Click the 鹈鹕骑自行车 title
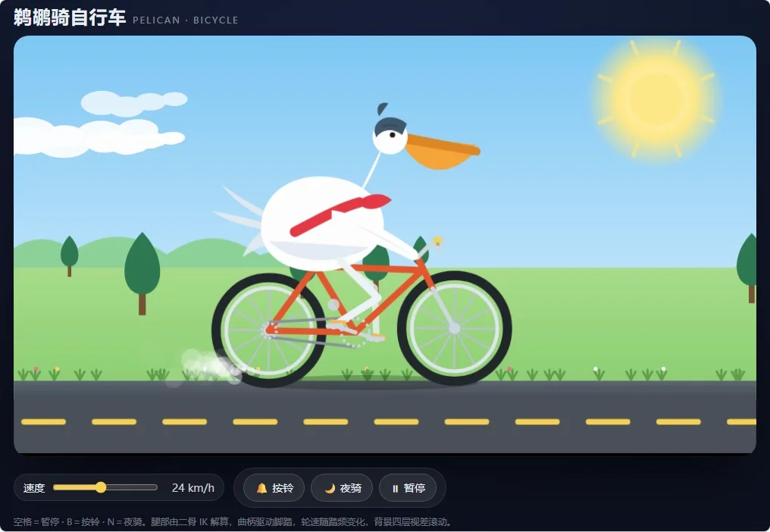 (x=69, y=17)
